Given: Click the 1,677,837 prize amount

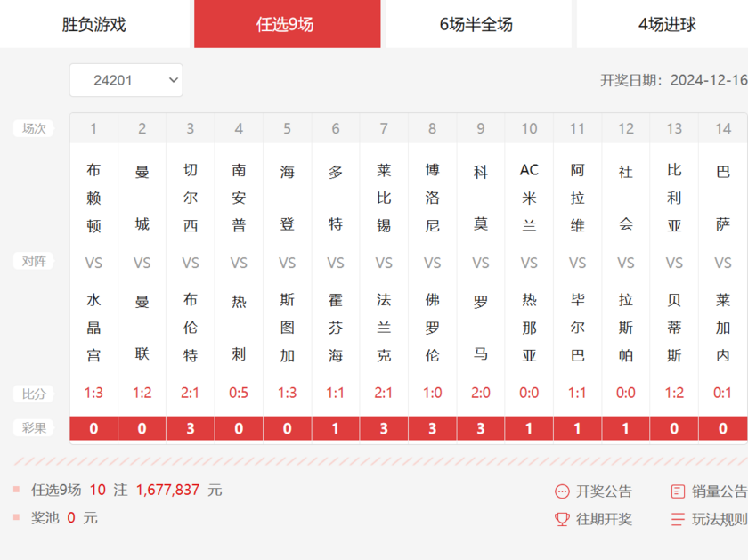Looking at the screenshot, I should tap(167, 490).
